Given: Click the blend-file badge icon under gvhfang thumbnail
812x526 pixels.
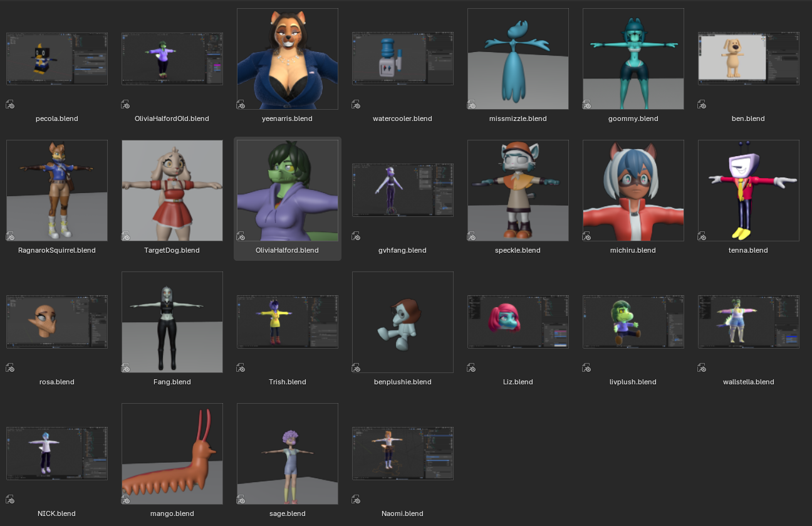Looking at the screenshot, I should 356,236.
